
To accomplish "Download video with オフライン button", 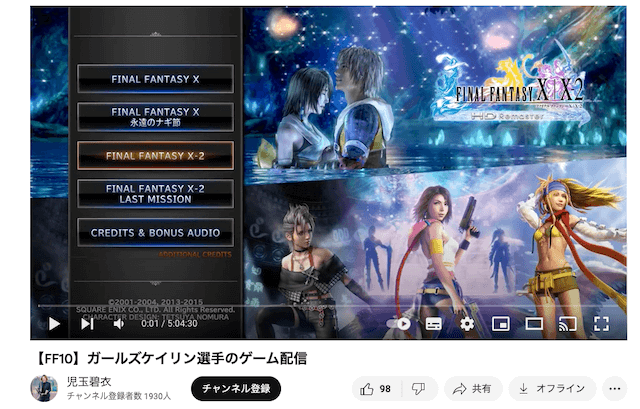I will (x=553, y=389).
